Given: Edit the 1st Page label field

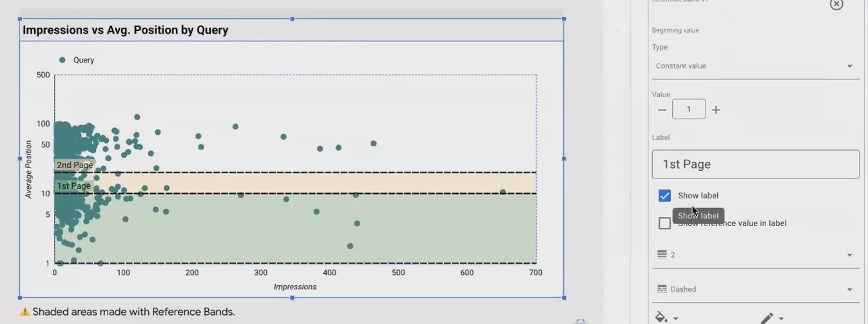Looking at the screenshot, I should (755, 164).
